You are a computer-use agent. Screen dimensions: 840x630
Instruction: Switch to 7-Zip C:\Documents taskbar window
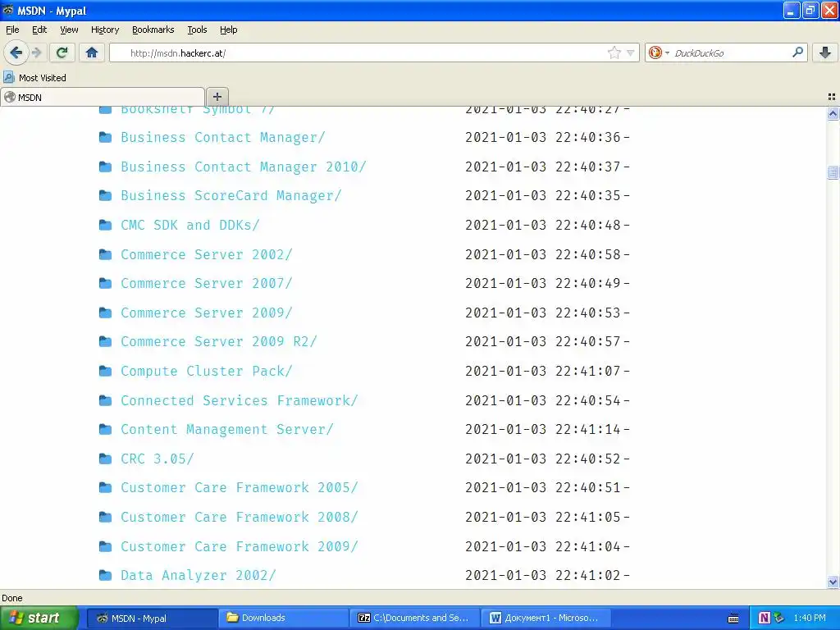click(413, 618)
